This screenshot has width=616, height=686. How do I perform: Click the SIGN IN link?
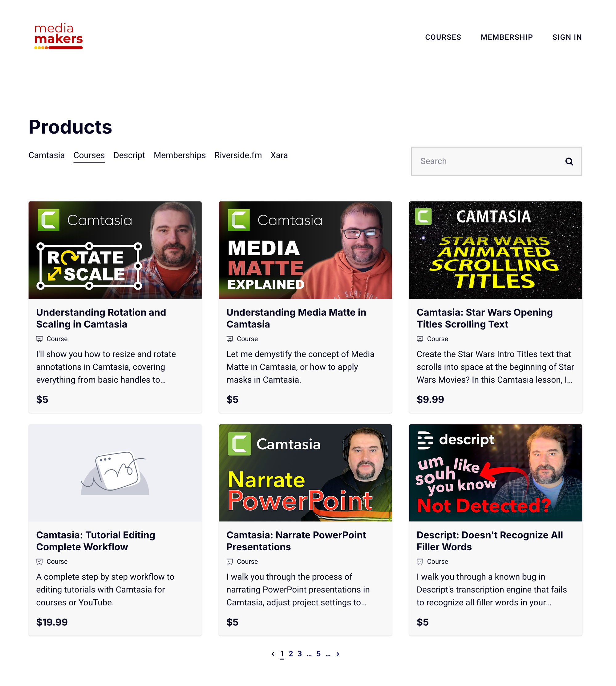(x=567, y=37)
